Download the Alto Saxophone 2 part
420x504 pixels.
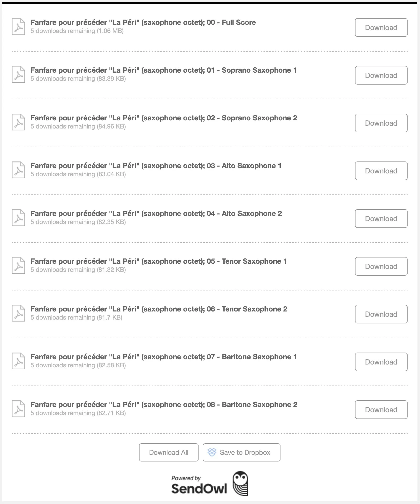(381, 219)
